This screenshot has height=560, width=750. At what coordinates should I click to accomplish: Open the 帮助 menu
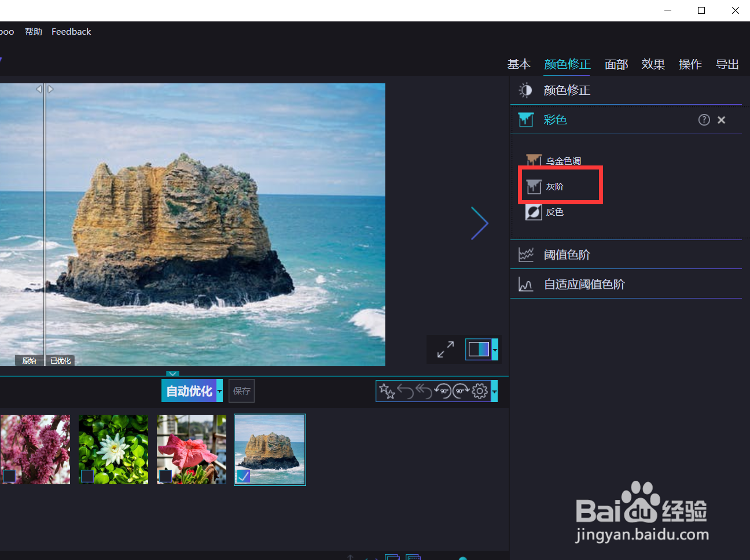pos(33,32)
